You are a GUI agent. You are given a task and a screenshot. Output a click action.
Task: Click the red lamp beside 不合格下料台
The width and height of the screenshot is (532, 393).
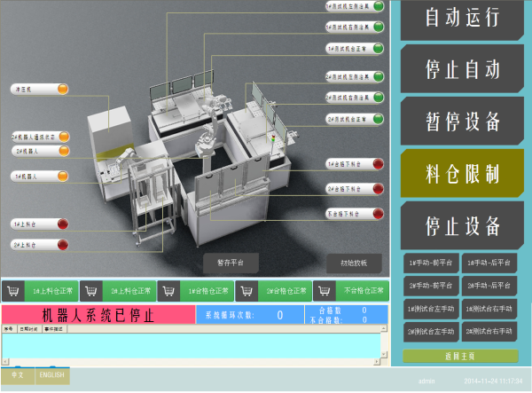(378, 214)
